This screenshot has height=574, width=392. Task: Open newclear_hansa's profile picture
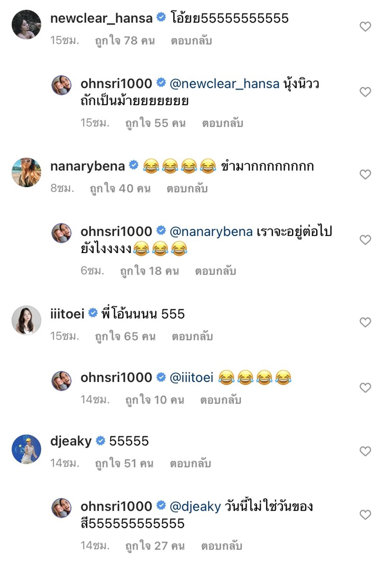click(x=26, y=25)
